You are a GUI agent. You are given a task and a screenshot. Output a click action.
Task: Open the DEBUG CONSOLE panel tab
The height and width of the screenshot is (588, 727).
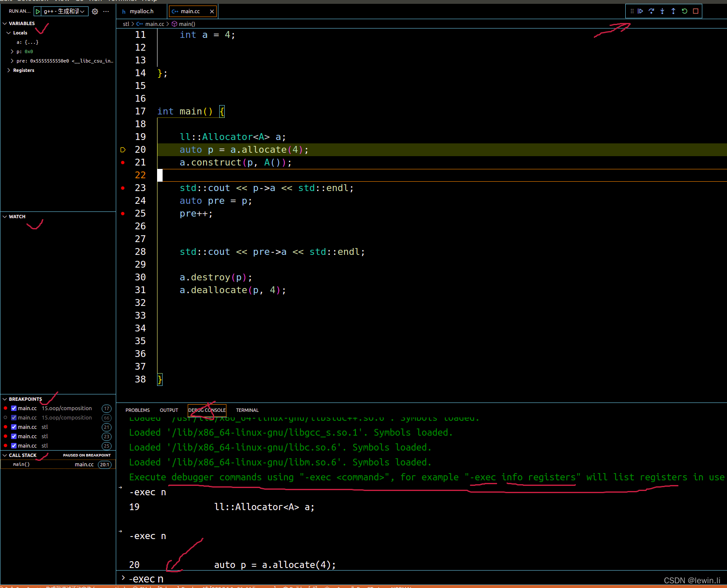[x=207, y=410]
